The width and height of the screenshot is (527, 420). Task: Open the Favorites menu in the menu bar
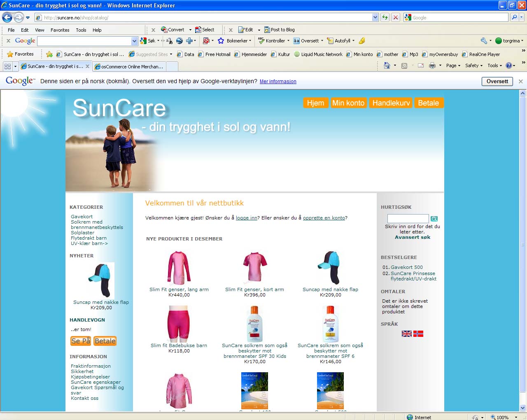click(x=60, y=30)
